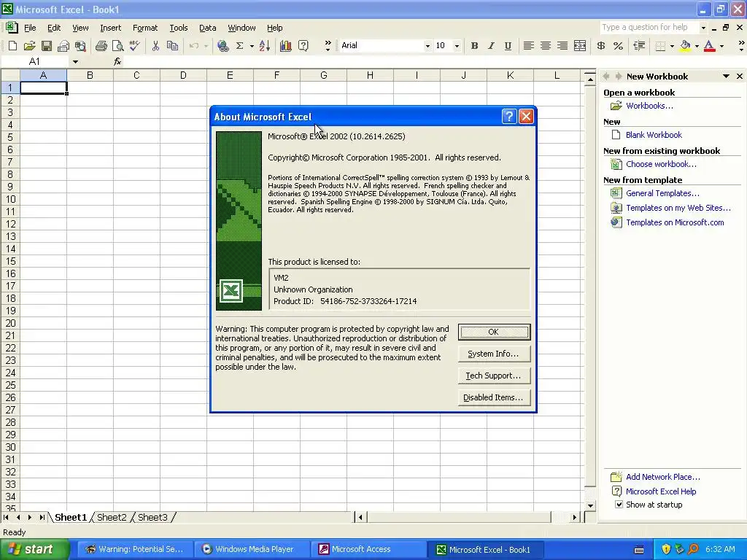Click the Windows Start button
Screen dimensions: 747x560
pyautogui.click(x=34, y=550)
